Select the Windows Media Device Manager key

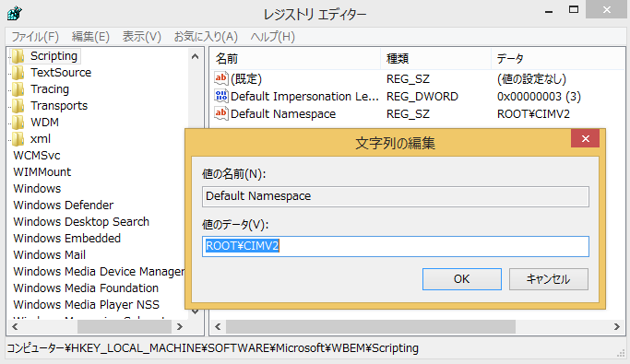(x=99, y=272)
